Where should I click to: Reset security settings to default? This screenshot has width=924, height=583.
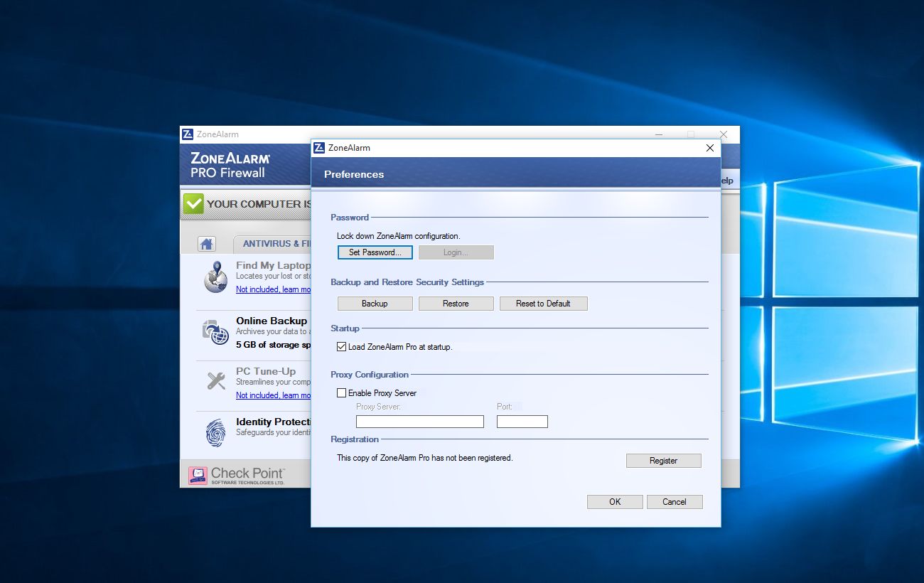point(543,304)
